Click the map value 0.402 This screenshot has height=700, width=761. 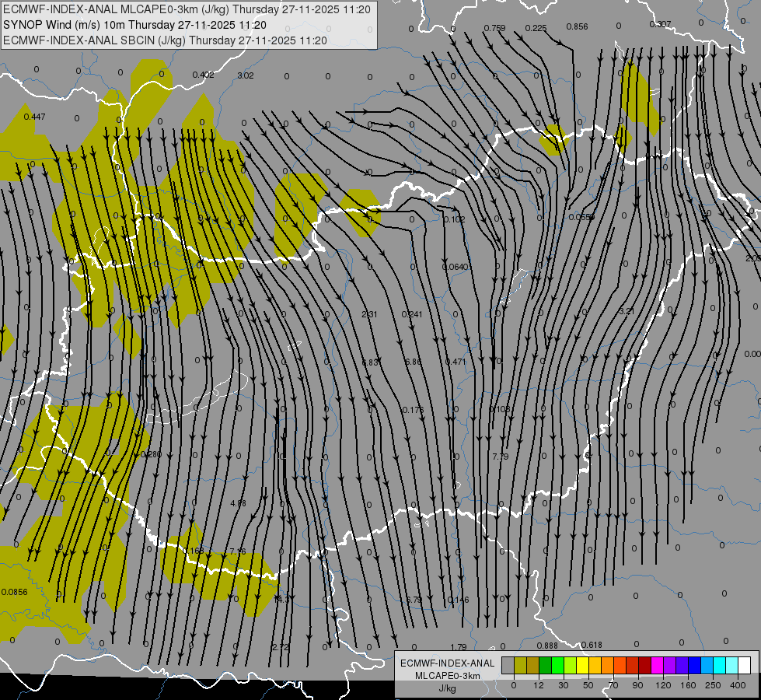(x=203, y=75)
